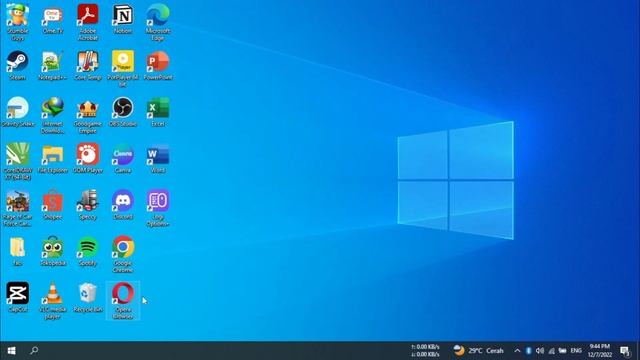Click the Microsoft Edge shortcut
The height and width of the screenshot is (360, 640).
tap(158, 22)
